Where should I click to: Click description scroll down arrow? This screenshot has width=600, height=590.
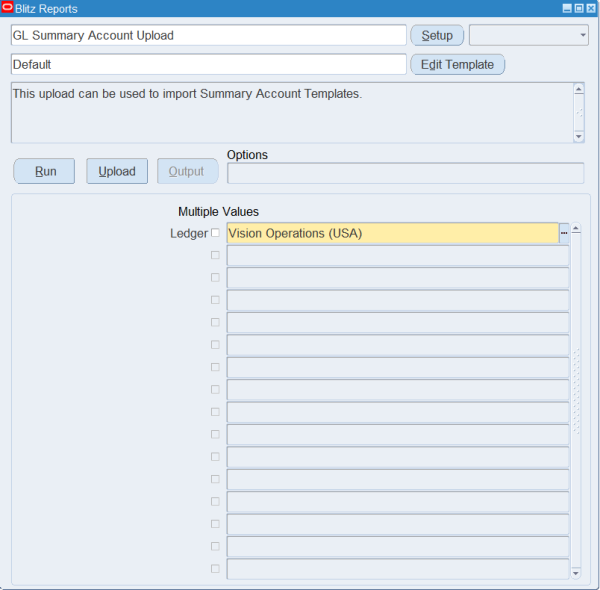579,136
